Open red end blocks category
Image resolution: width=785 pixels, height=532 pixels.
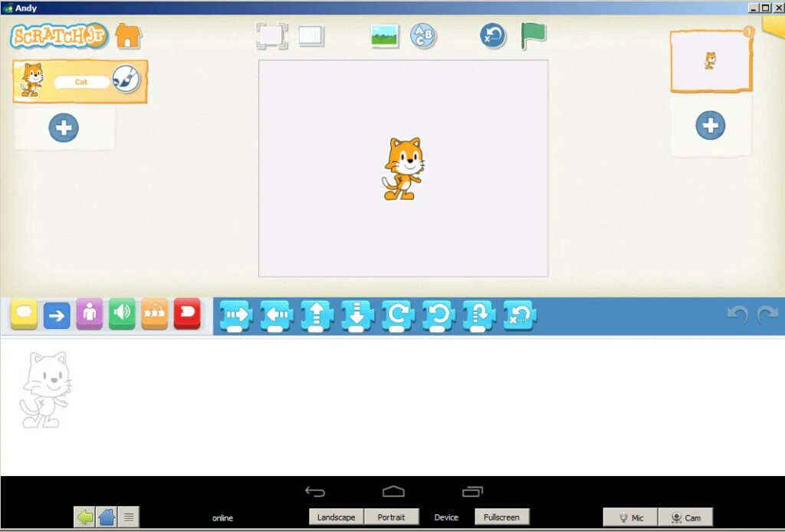click(187, 314)
